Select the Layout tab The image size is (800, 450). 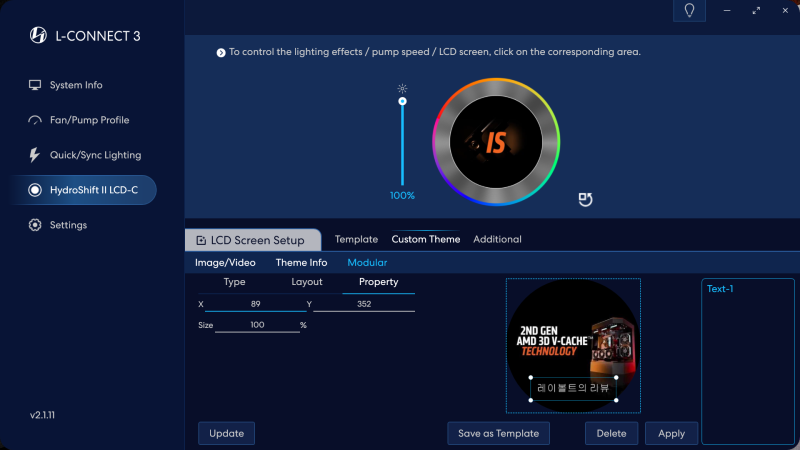307,282
